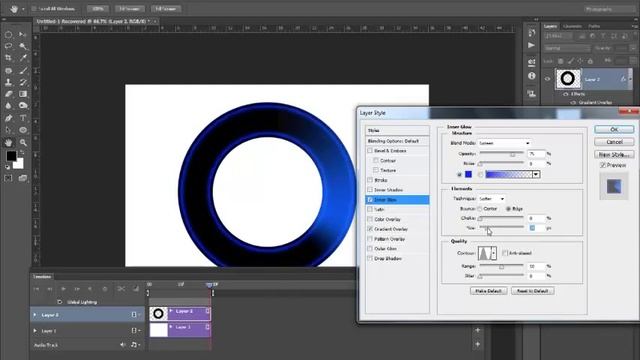
Task: Click the New Style button
Action: (614, 155)
